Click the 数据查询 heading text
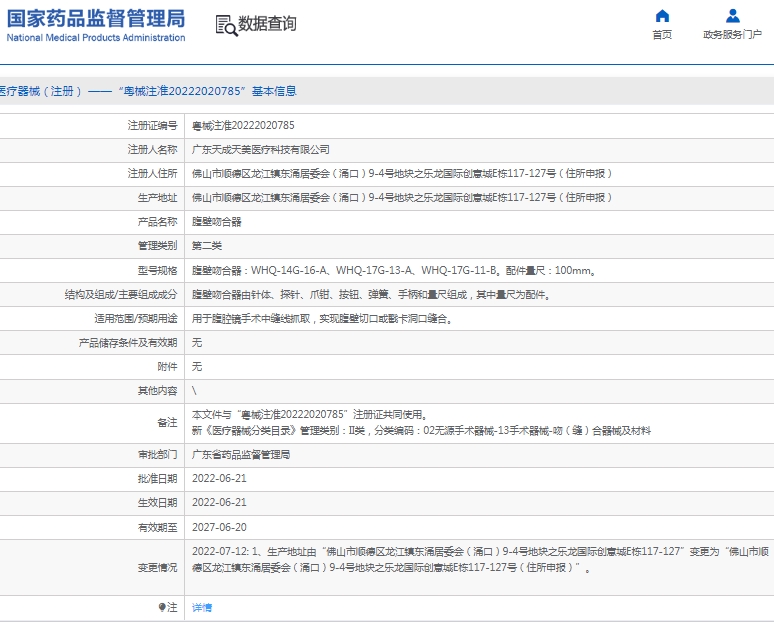Viewport: 774px width, 622px height. (267, 24)
